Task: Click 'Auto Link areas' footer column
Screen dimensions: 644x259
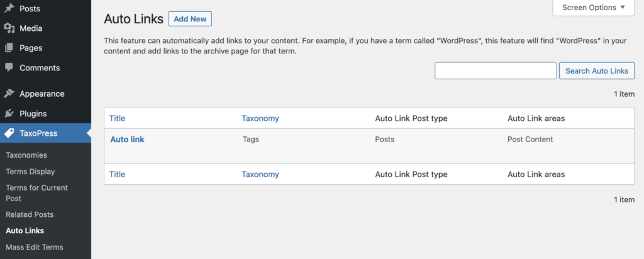Action: click(536, 174)
